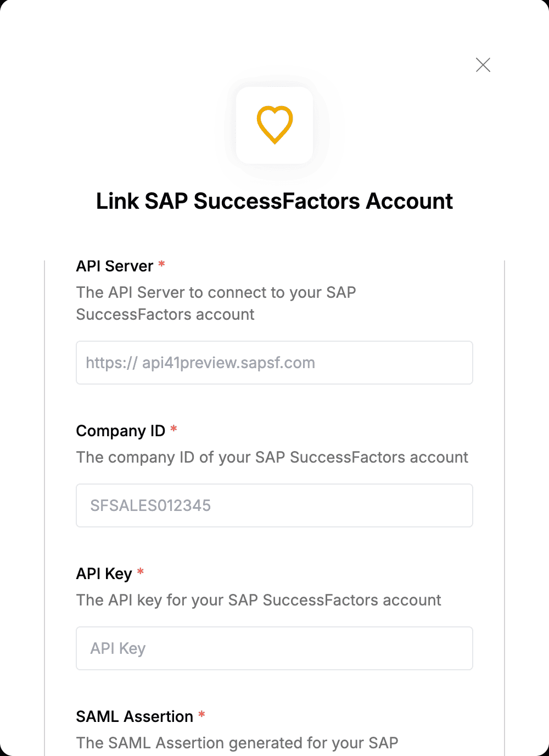
Task: Select the API Key input box
Action: 274,648
